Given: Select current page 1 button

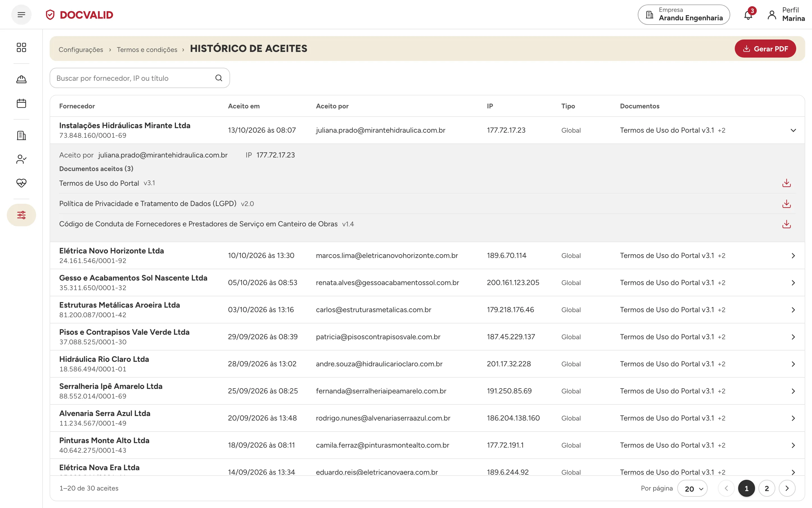Looking at the screenshot, I should tap(747, 489).
